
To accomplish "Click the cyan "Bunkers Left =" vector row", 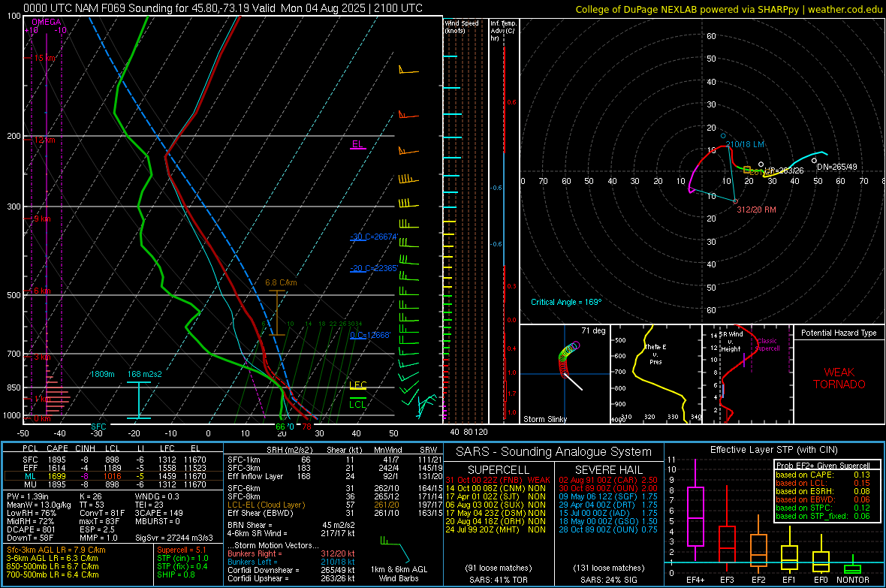I will (291, 562).
